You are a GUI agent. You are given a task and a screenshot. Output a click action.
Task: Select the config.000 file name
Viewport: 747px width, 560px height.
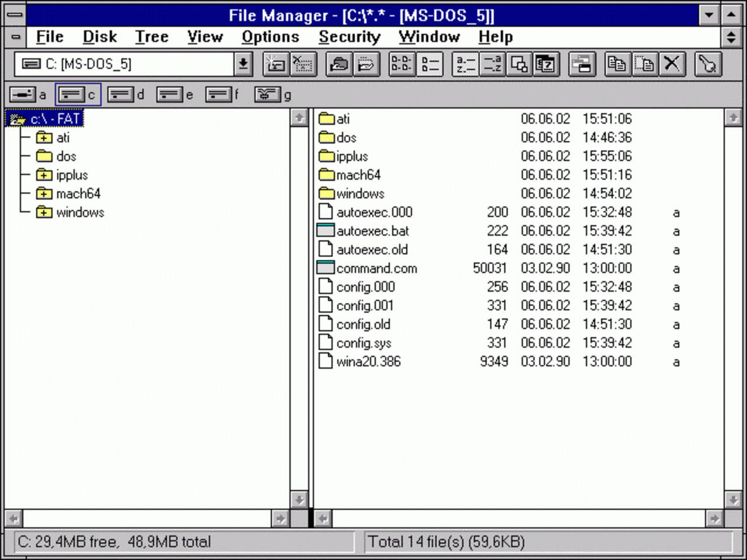pyautogui.click(x=365, y=287)
